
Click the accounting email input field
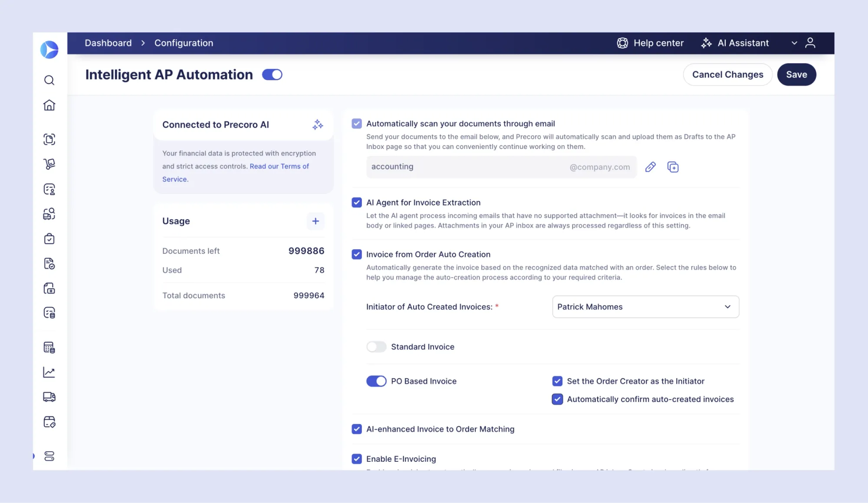501,167
